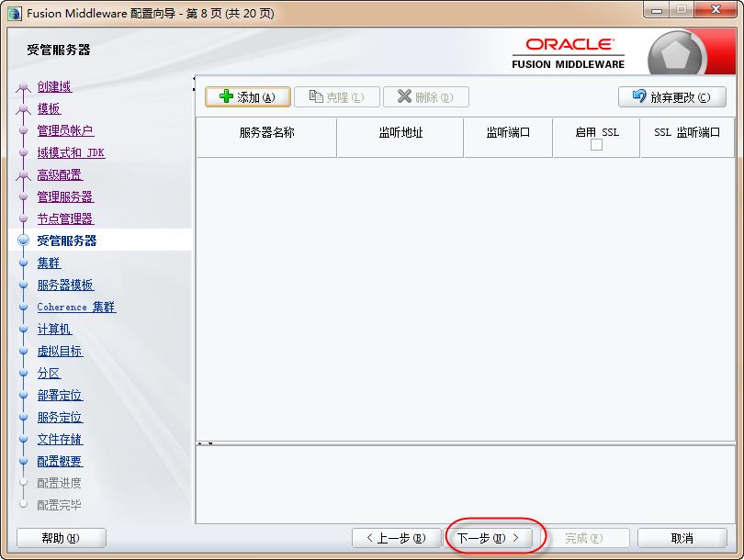
Task: Jump to the 虚拟目标 step
Action: click(60, 351)
